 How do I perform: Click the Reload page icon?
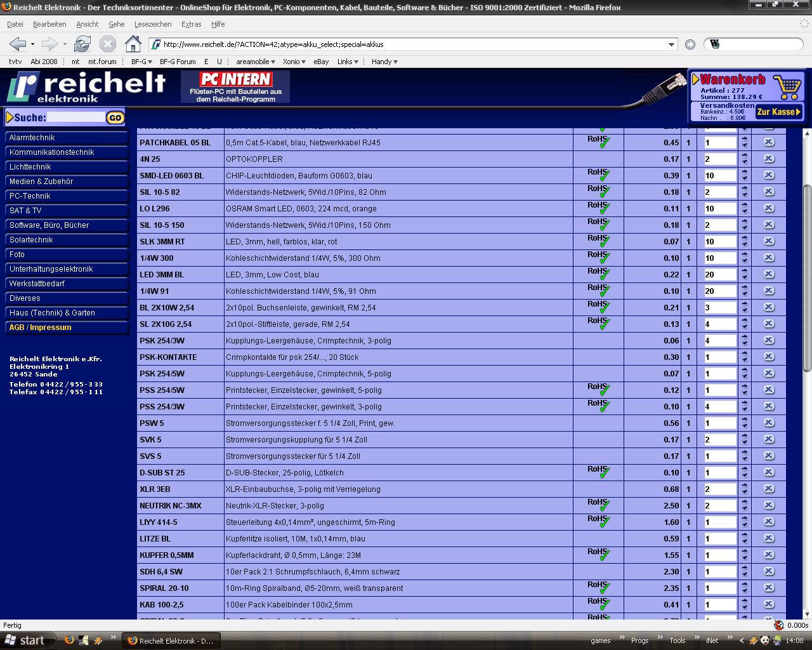click(82, 44)
